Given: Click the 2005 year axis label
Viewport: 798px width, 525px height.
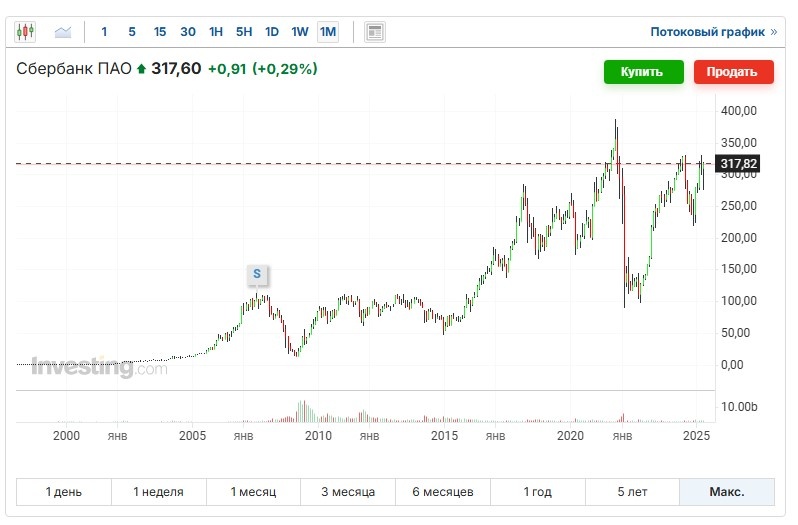Looking at the screenshot, I should (x=192, y=436).
